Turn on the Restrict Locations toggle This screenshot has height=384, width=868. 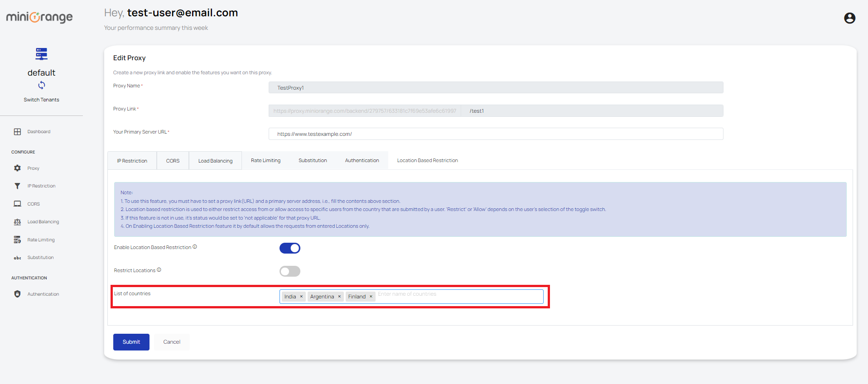tap(290, 271)
